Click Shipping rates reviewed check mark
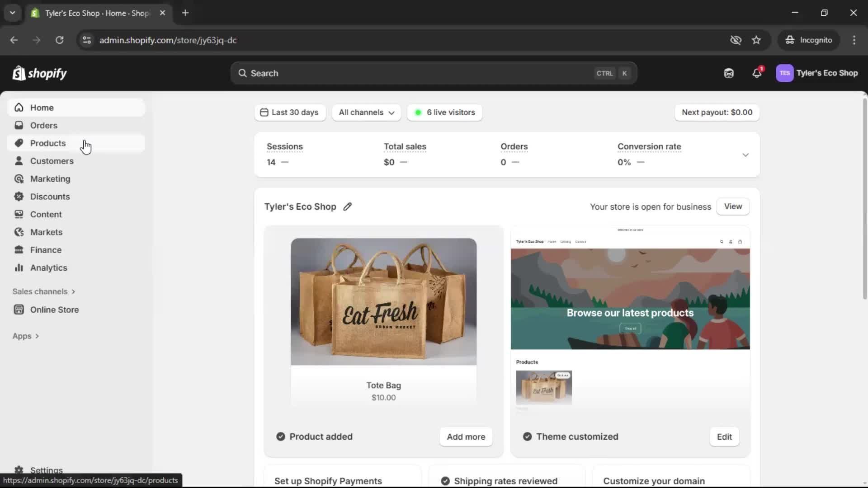Screen dimensions: 868x488 pyautogui.click(x=445, y=481)
